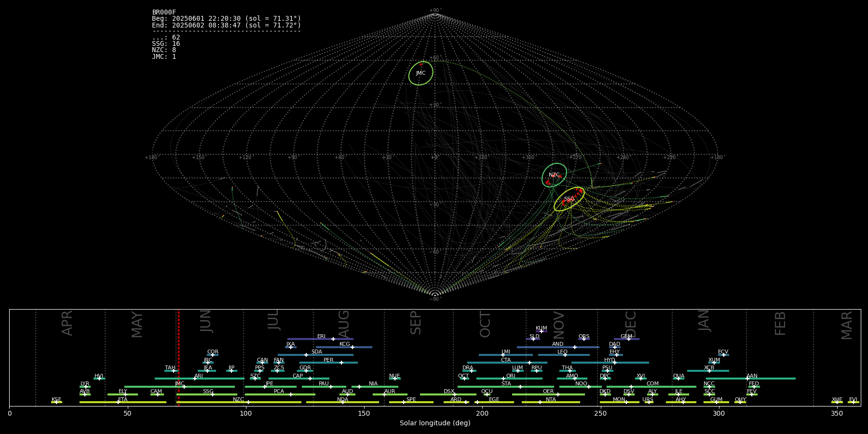Click the NZC radiant label in the sky map
The width and height of the screenshot is (868, 434).
coord(554,175)
